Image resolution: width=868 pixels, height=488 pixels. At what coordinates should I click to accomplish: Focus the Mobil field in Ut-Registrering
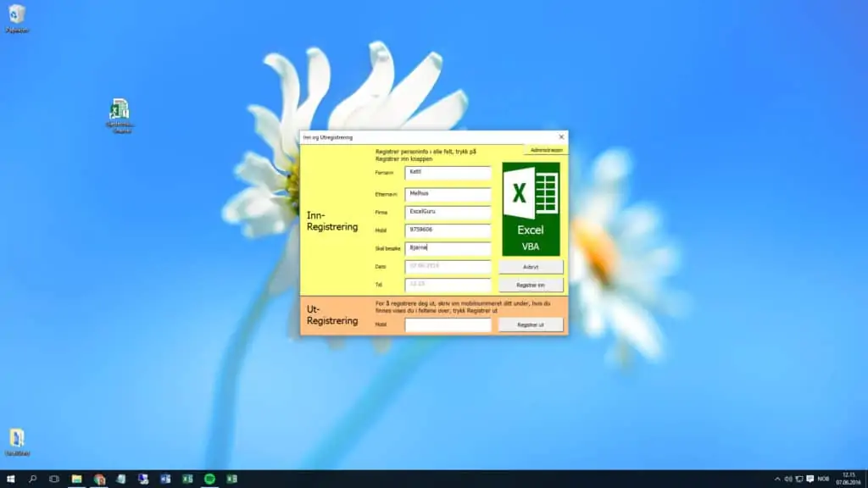pos(448,324)
